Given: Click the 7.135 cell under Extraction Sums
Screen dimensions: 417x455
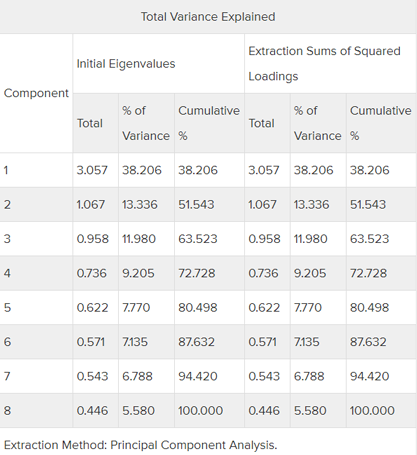Looking at the screenshot, I should pos(307,342).
